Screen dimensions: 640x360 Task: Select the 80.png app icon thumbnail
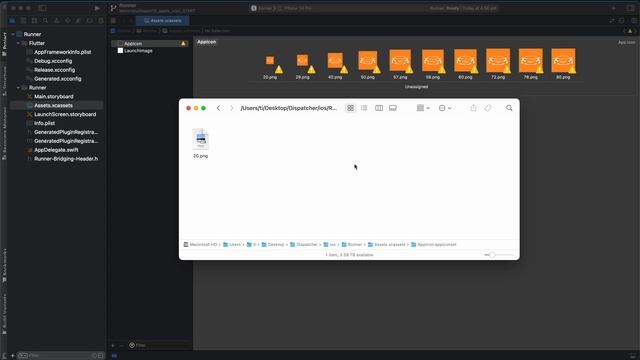(x=563, y=60)
